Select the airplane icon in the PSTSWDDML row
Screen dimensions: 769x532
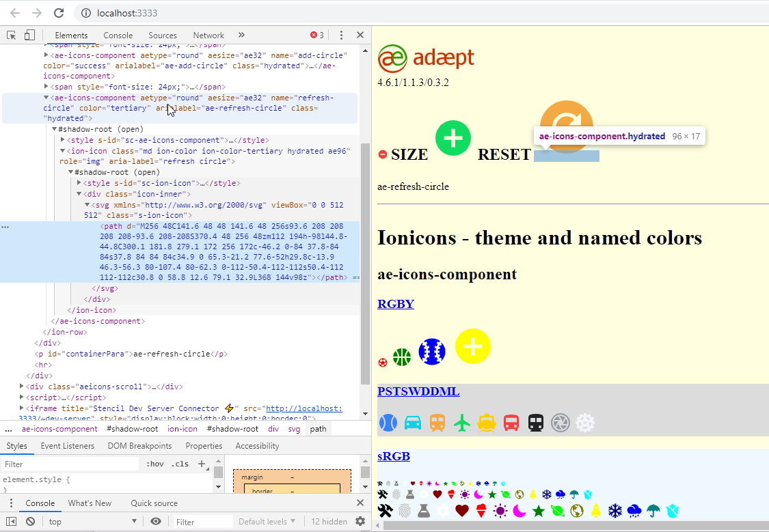461,423
